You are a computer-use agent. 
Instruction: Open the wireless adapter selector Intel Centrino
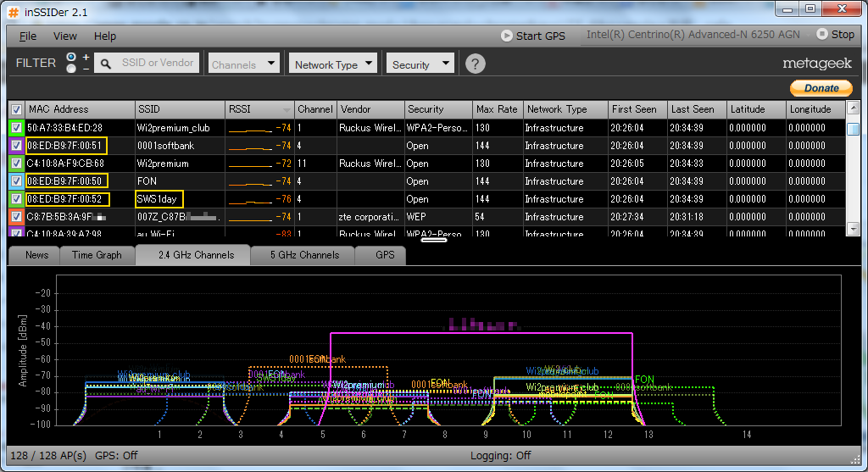click(693, 34)
